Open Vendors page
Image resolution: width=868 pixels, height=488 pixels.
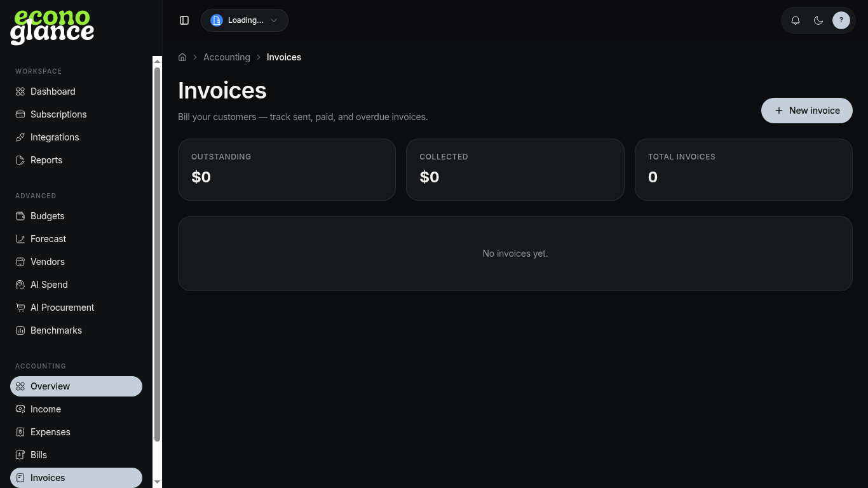tap(76, 262)
